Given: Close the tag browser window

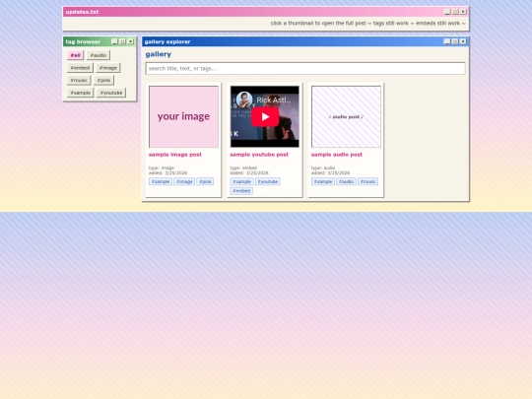Looking at the screenshot, I should coord(131,41).
